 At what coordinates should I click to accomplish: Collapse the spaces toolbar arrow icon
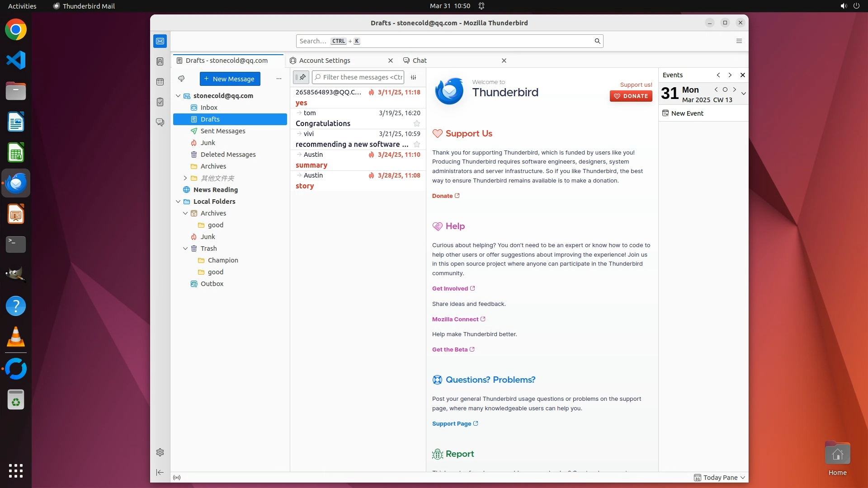pos(160,472)
